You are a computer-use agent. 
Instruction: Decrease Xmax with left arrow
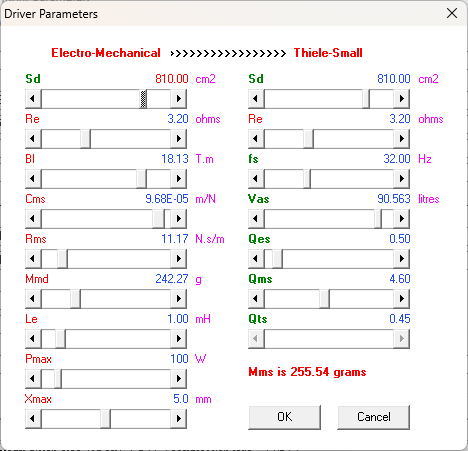pyautogui.click(x=33, y=419)
